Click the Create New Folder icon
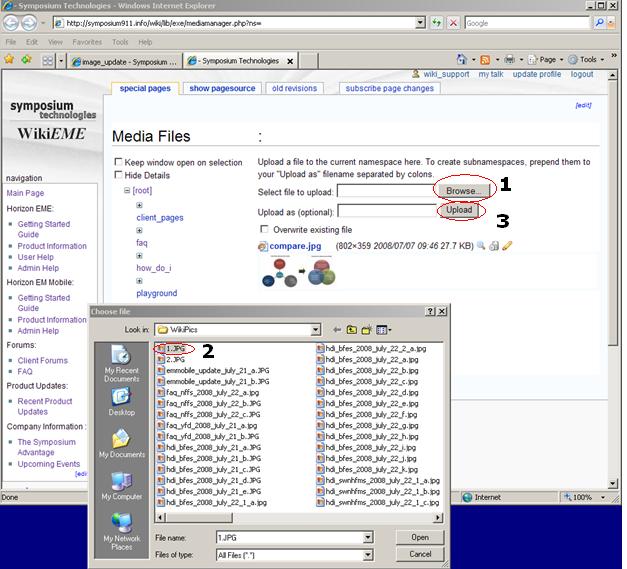 click(x=366, y=330)
